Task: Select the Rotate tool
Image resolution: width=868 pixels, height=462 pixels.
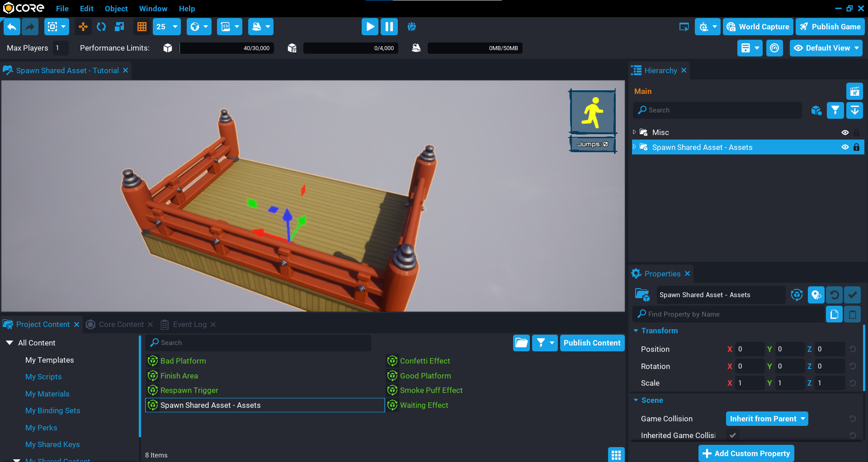Action: click(x=101, y=27)
